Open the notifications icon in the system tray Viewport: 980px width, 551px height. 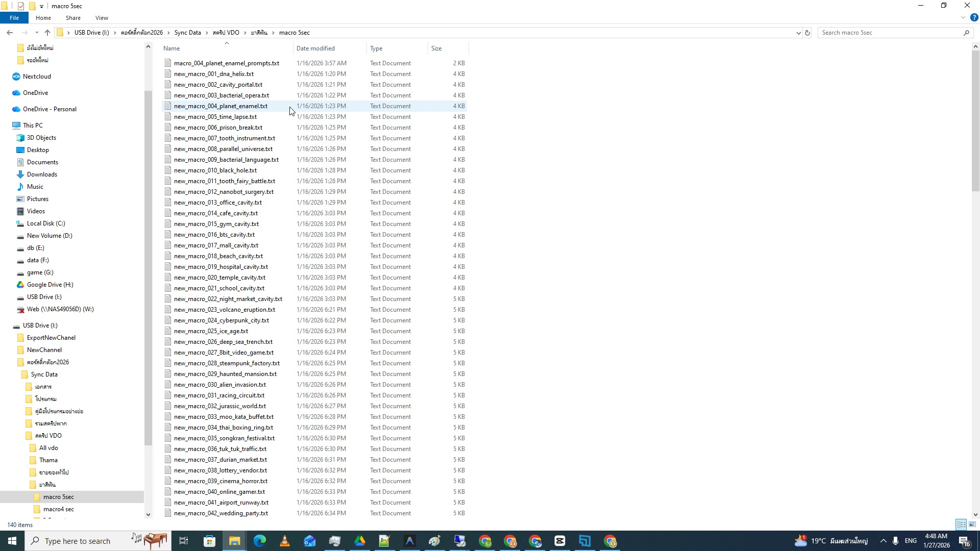(x=965, y=541)
